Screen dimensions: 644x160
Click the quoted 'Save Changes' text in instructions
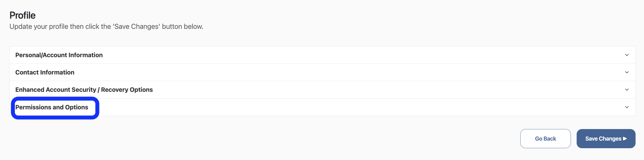(x=137, y=26)
